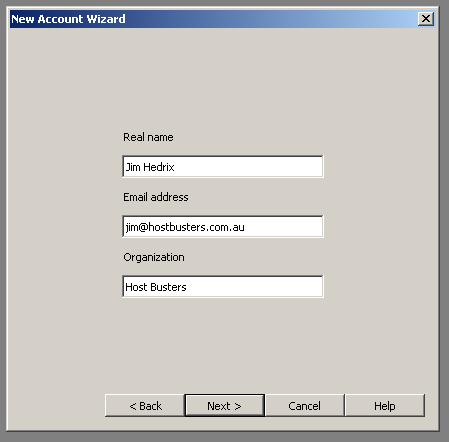Screen dimensions: 449x442
Task: Click the "New Account Wizard" title text
Action: click(68, 19)
